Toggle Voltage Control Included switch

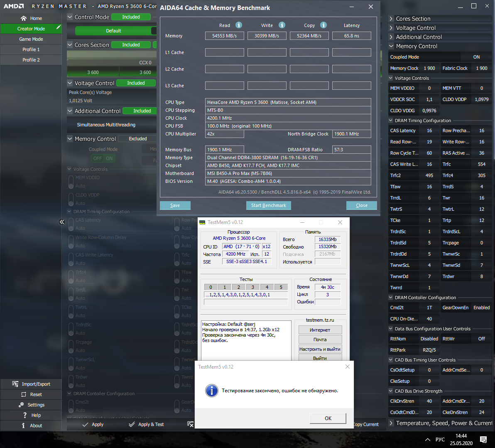(x=136, y=83)
